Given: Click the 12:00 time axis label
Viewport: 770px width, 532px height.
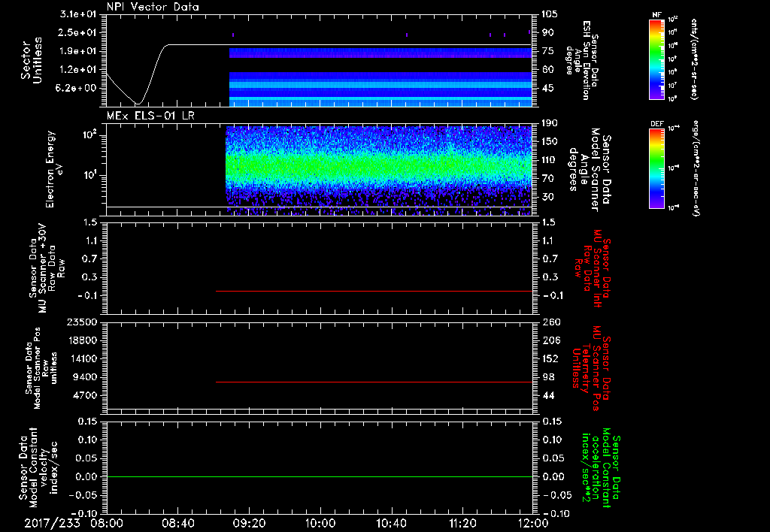Looking at the screenshot, I should pos(533,523).
